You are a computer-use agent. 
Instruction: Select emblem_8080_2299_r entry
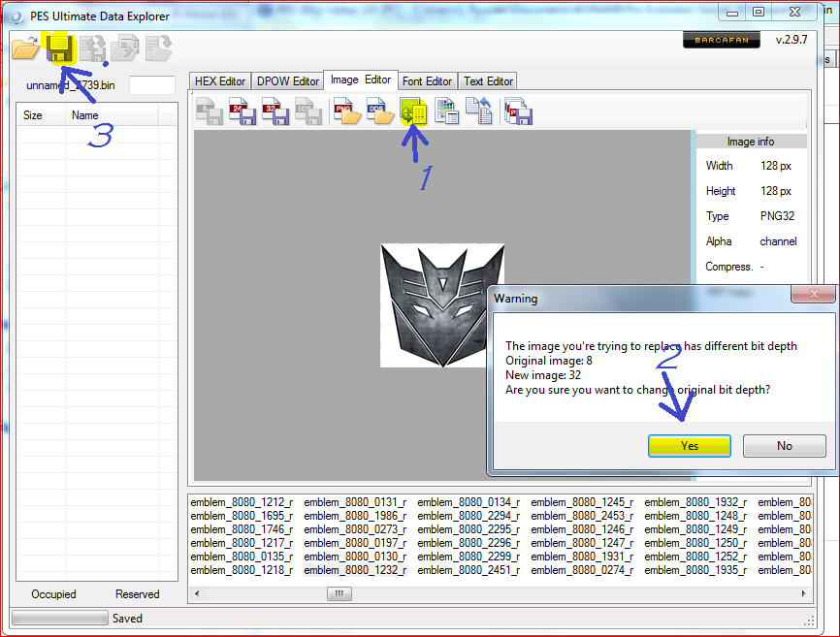(468, 557)
